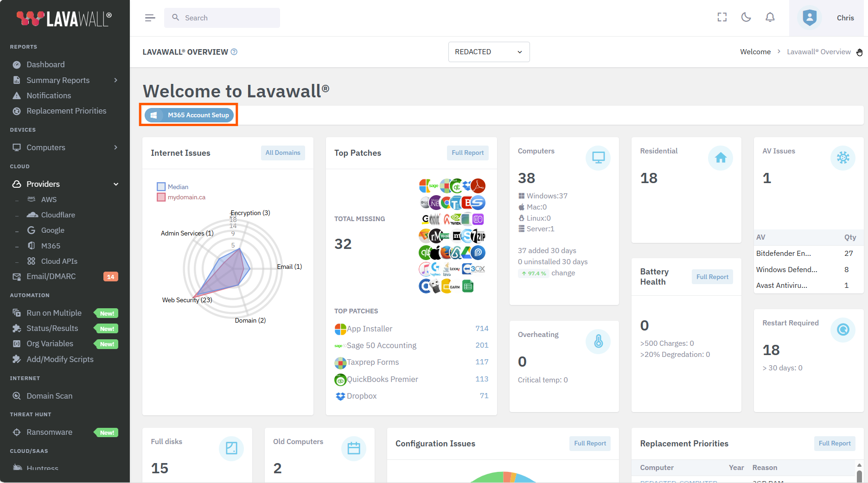The image size is (868, 483).
Task: Toggle the mydomain.ca legend entry
Action: (181, 197)
